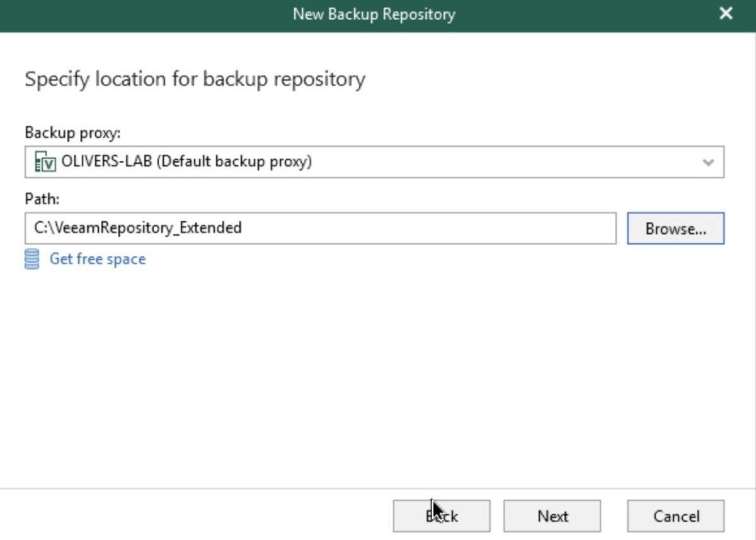The height and width of the screenshot is (540, 756).
Task: Click the 'Backup proxy:' label text
Action: coord(72,133)
